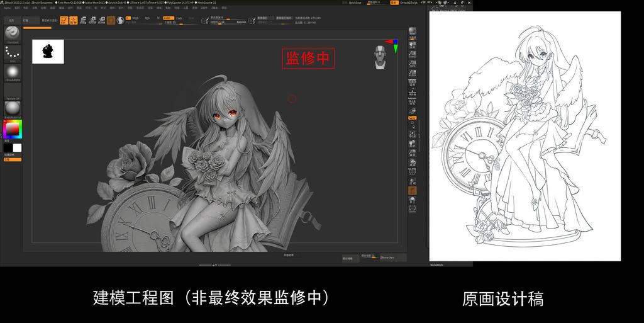Pick a hue in the color picker square
644x323 pixels.
click(13, 130)
